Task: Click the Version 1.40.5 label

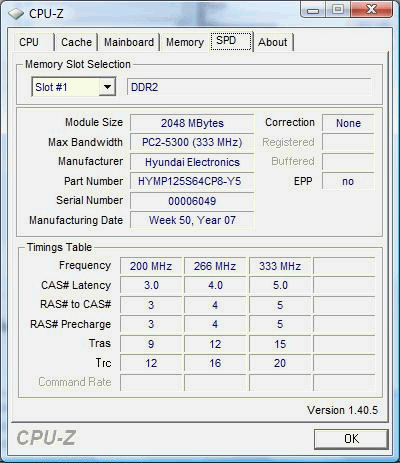Action: pyautogui.click(x=343, y=410)
